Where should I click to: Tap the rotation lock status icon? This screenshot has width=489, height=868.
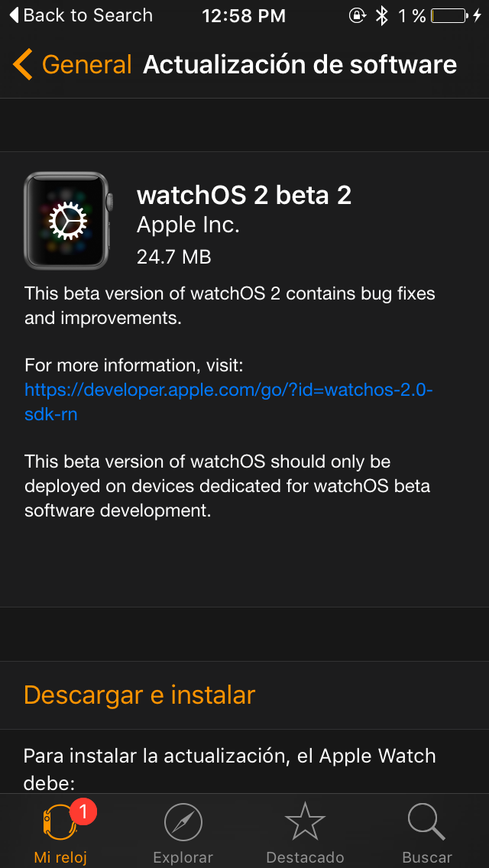click(x=357, y=15)
